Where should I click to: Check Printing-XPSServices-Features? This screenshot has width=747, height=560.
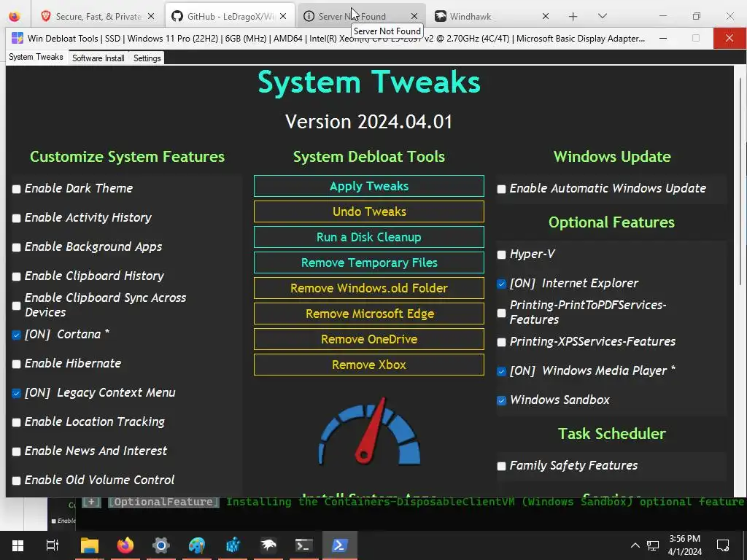pos(501,342)
